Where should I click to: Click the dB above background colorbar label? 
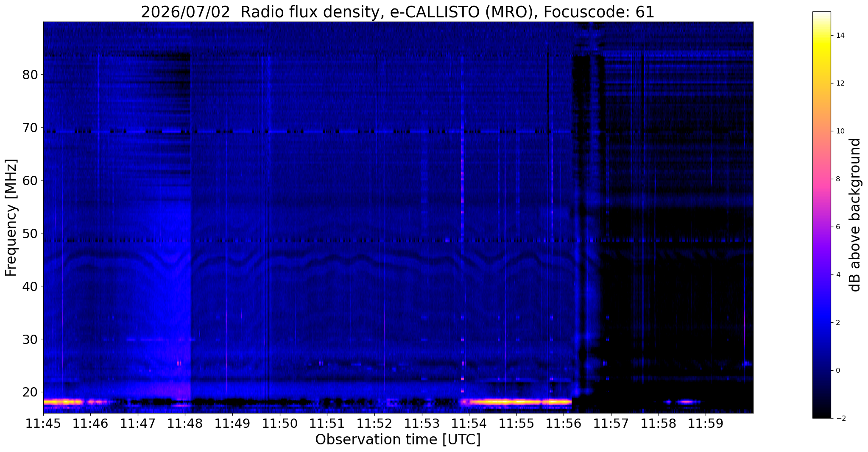pyautogui.click(x=855, y=215)
